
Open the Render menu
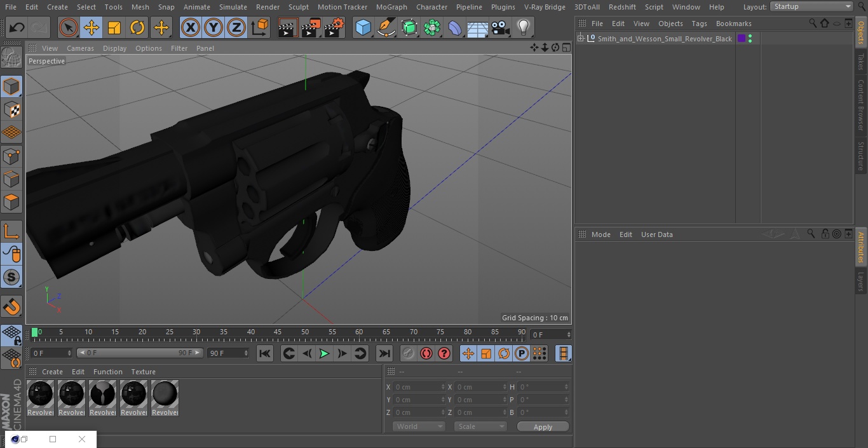pyautogui.click(x=268, y=7)
